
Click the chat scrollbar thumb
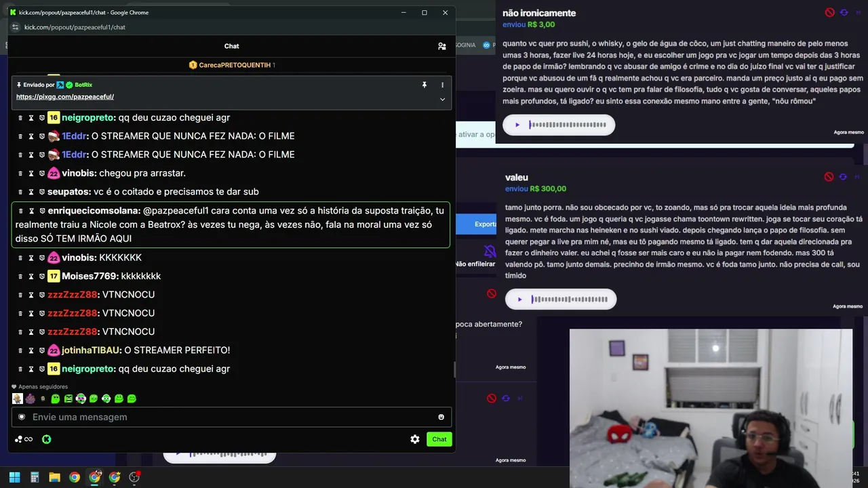tap(454, 369)
